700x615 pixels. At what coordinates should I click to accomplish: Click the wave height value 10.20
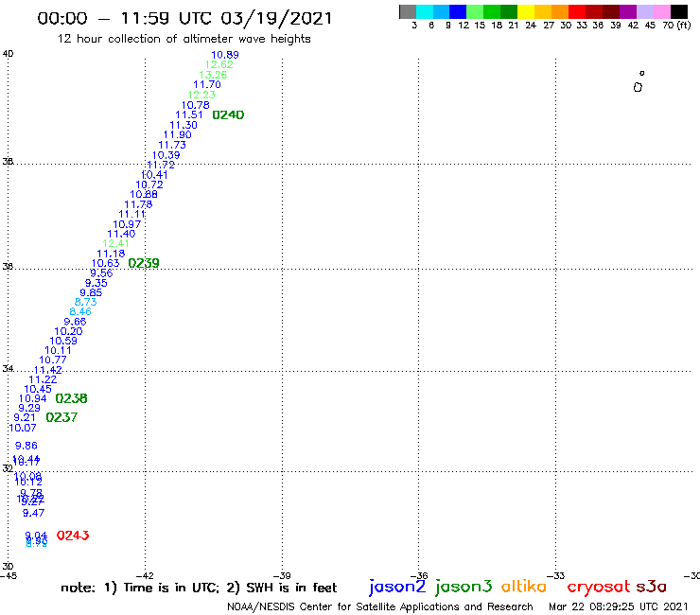click(68, 331)
